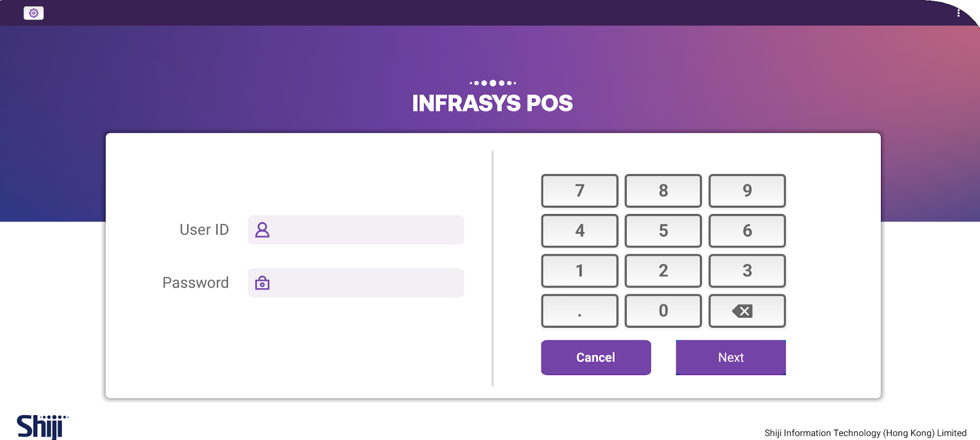The width and height of the screenshot is (980, 440).
Task: Tap keypad digit 9
Action: tap(747, 191)
